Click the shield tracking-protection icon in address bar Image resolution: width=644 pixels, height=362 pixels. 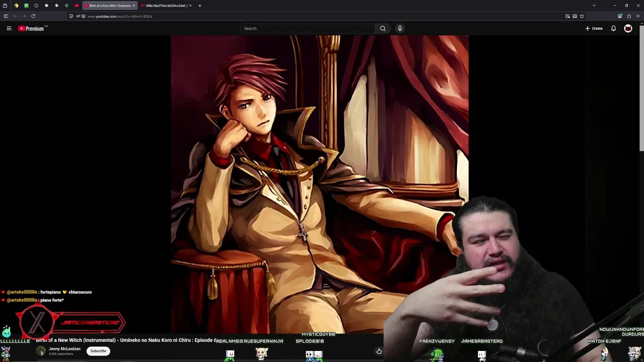[71, 16]
